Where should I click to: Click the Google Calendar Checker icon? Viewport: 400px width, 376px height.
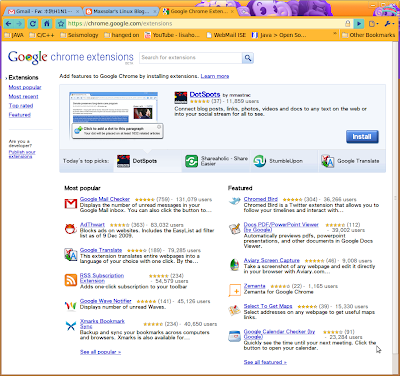234,336
